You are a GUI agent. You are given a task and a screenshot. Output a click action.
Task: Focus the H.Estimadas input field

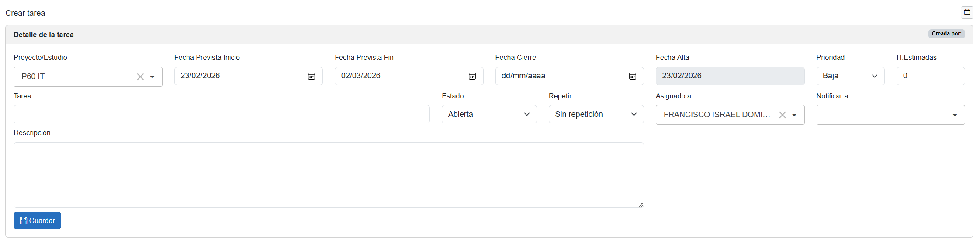pos(930,76)
